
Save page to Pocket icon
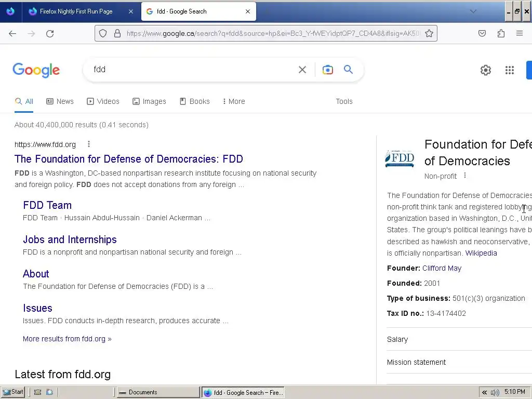click(482, 33)
